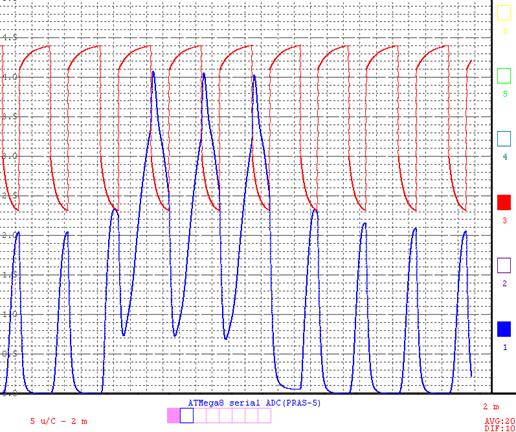Viewport: 516px width, 432px height.
Task: Click last square in the bottom box row
Action: point(265,416)
